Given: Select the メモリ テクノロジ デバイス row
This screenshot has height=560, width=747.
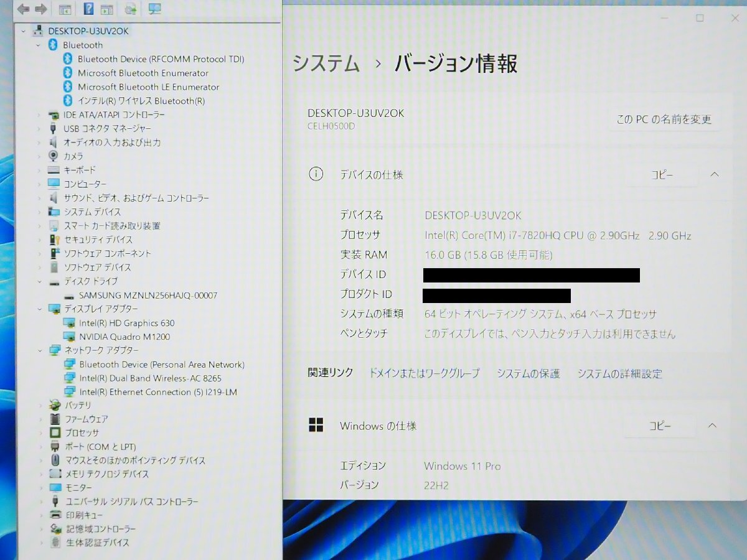Looking at the screenshot, I should pyautogui.click(x=107, y=474).
